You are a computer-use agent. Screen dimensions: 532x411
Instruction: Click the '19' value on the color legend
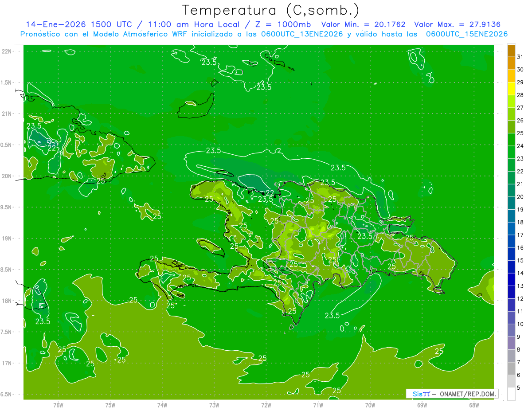pyautogui.click(x=520, y=210)
